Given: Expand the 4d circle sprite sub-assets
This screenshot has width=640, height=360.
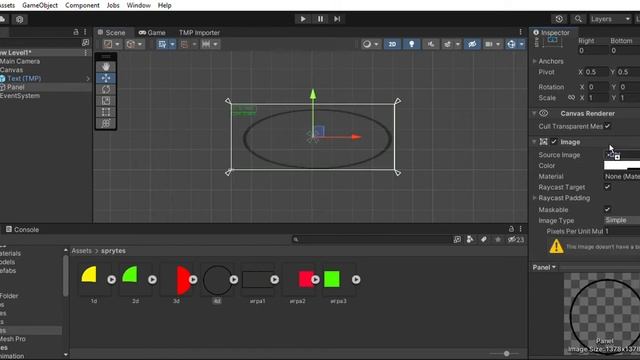Looking at the screenshot, I should coord(234,280).
